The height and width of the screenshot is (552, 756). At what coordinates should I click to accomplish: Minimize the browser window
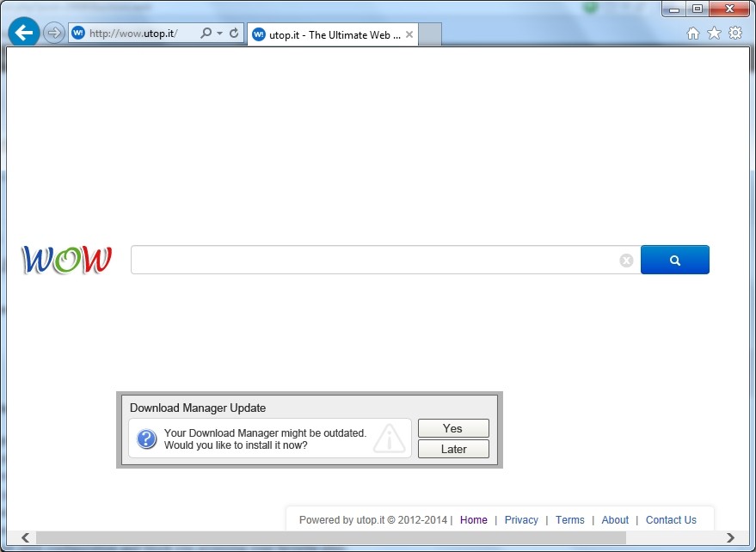click(x=674, y=9)
